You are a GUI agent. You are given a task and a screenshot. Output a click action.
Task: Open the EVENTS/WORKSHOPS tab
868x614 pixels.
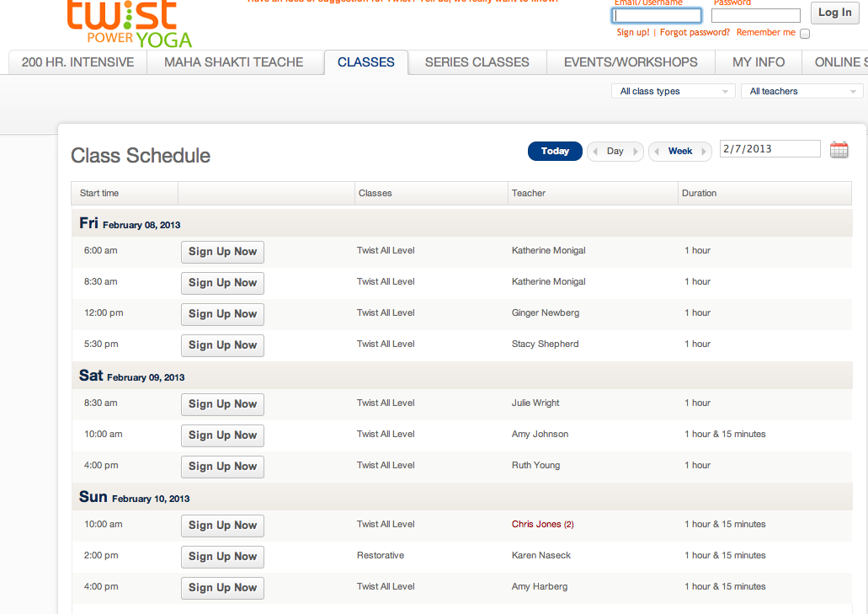(x=631, y=62)
